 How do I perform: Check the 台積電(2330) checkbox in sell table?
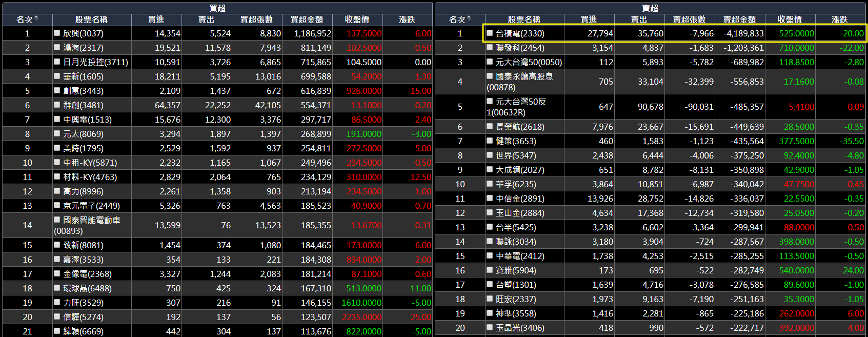(x=490, y=33)
